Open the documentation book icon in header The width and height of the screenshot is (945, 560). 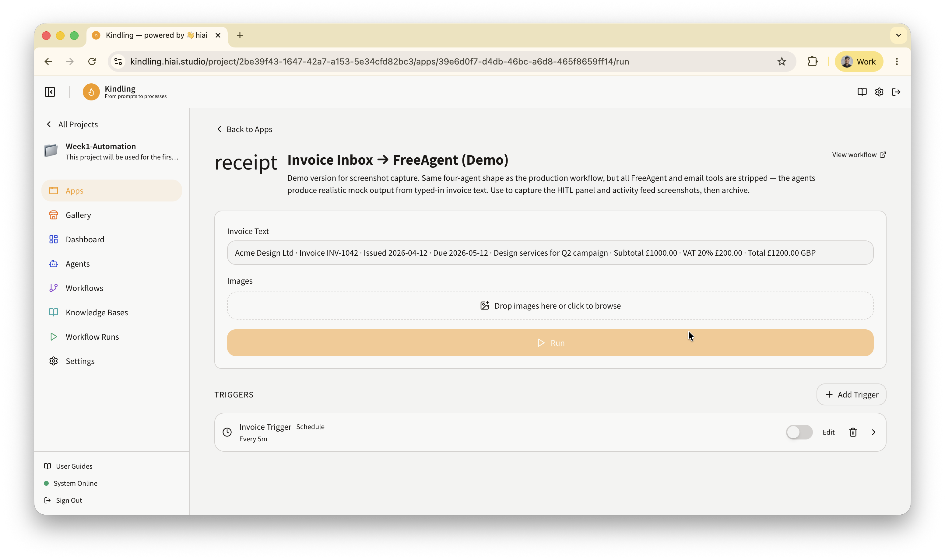(862, 92)
